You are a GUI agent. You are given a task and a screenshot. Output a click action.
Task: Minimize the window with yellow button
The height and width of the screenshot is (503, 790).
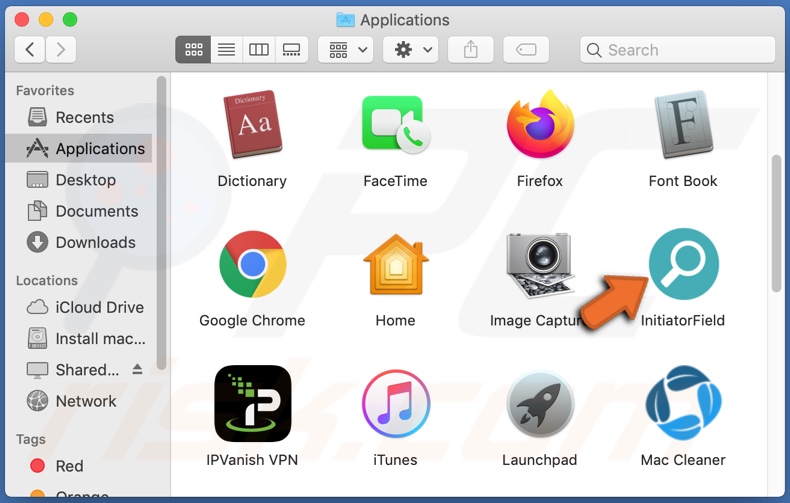[46, 20]
